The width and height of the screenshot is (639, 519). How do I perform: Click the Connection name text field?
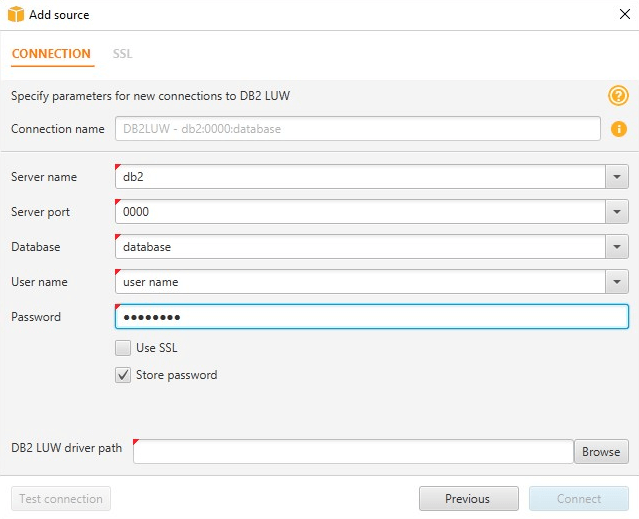pyautogui.click(x=358, y=129)
